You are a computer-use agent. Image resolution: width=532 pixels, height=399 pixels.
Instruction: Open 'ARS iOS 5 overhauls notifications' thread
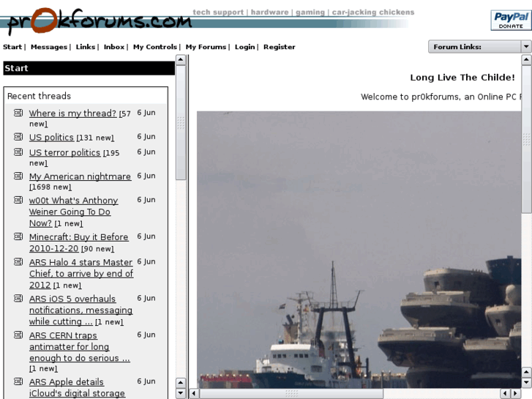(x=80, y=310)
